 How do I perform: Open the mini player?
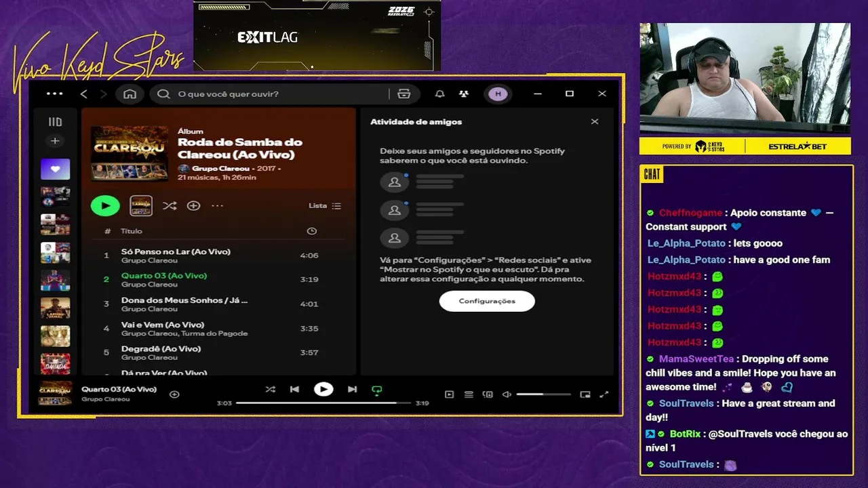(x=585, y=394)
